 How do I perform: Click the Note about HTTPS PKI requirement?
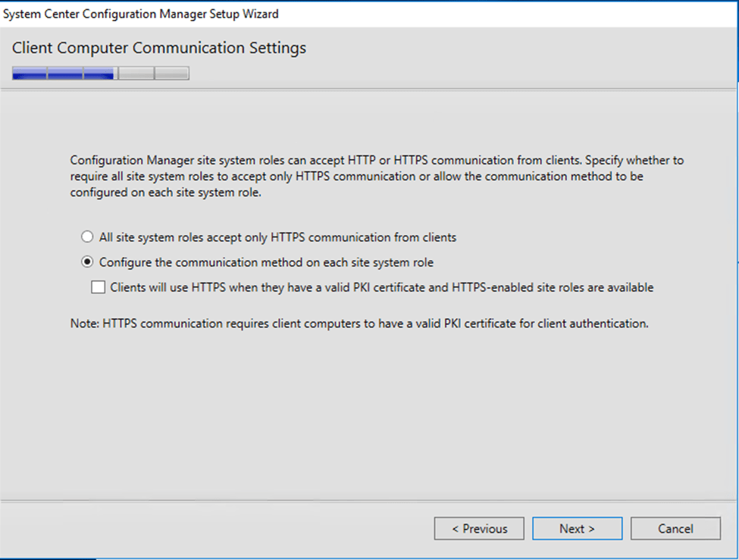(x=359, y=324)
